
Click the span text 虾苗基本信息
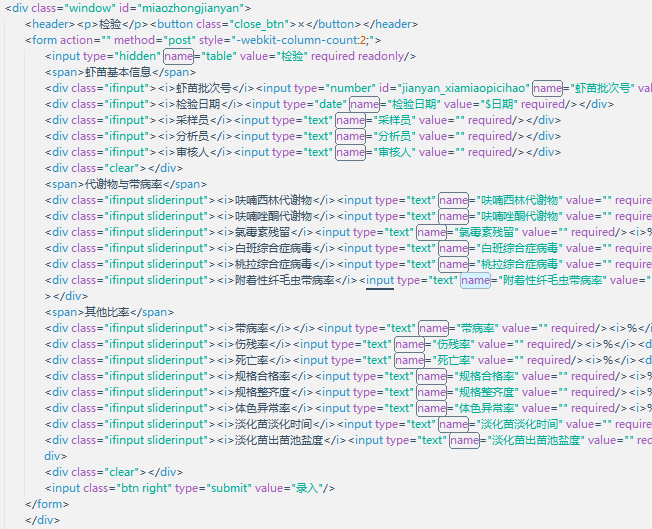(x=118, y=72)
